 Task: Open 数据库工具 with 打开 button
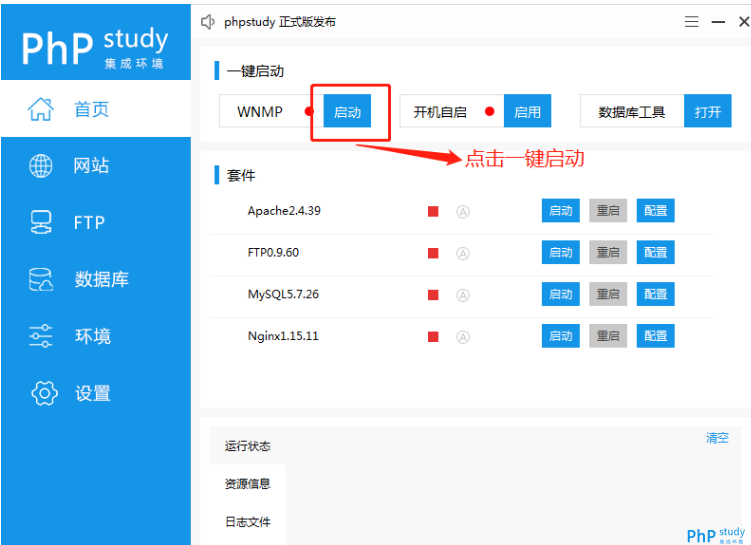click(x=708, y=111)
